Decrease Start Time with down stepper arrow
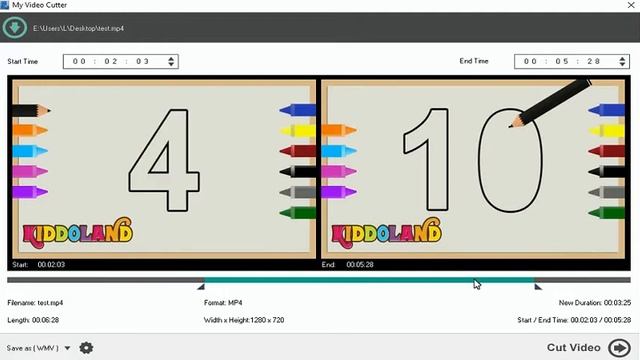640x360 pixels. [171, 64]
